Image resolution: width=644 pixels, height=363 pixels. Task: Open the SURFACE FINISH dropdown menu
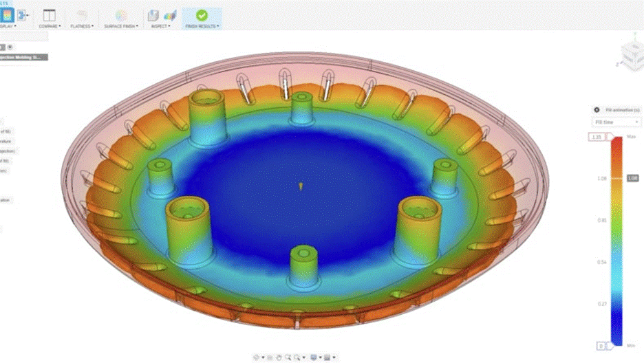click(121, 26)
